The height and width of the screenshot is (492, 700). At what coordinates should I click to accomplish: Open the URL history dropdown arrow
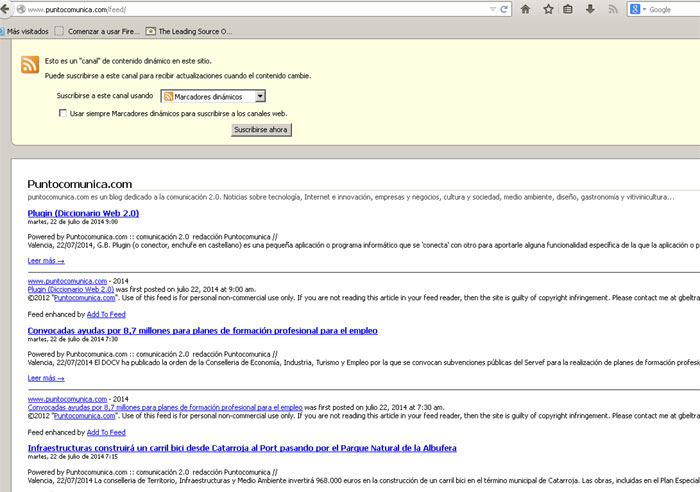click(493, 9)
